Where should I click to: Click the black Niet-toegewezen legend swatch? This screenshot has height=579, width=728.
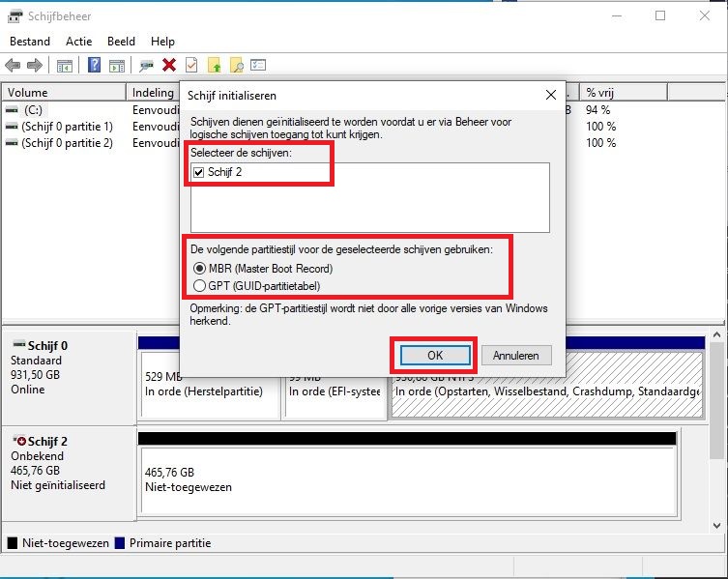[13, 543]
